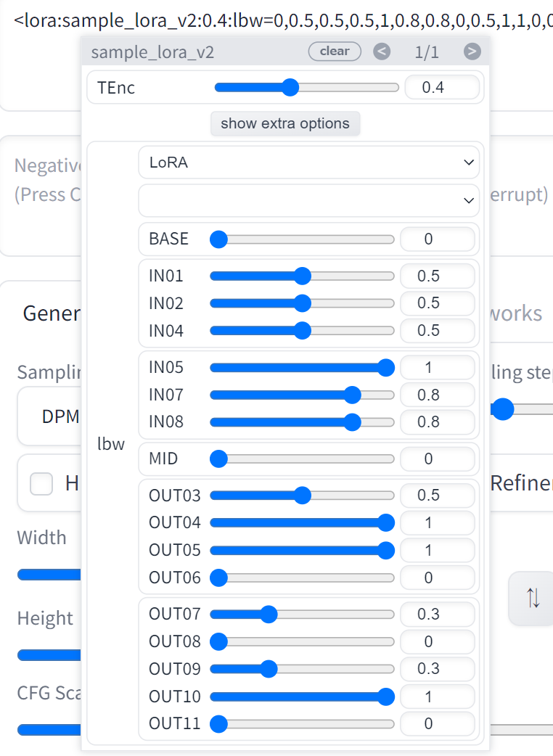Click the OUT11 value input box
553x756 pixels.
(x=437, y=724)
